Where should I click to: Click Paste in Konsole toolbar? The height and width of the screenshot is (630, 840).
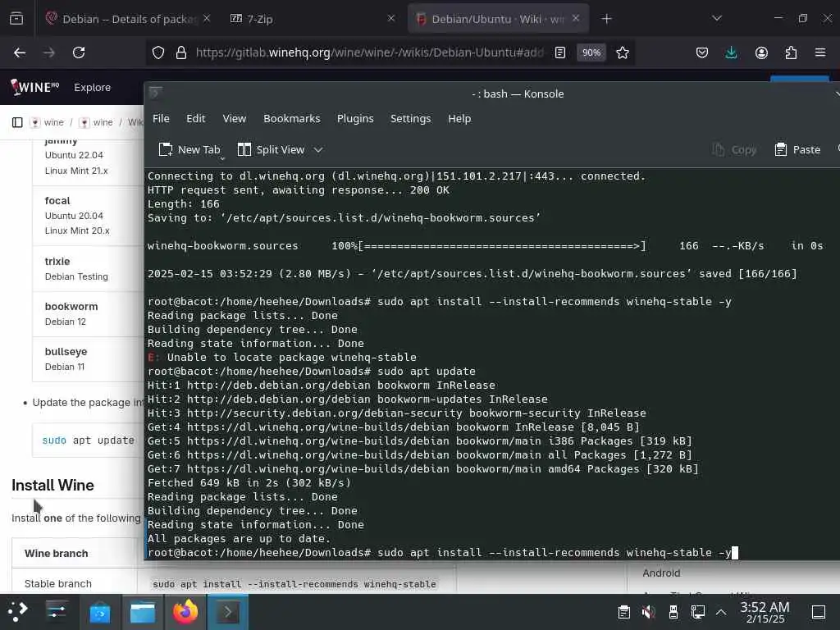[x=797, y=149]
